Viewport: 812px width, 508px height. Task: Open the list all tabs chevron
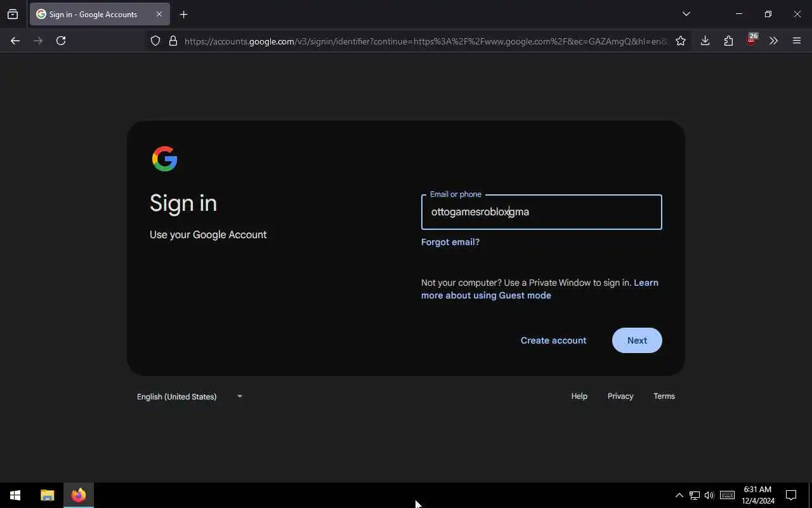[686, 14]
